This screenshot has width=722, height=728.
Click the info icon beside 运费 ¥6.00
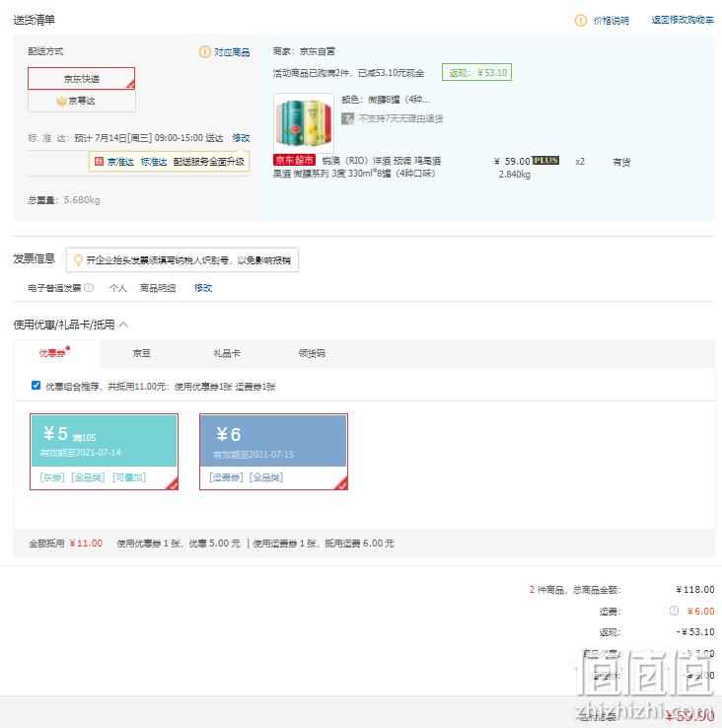674,611
